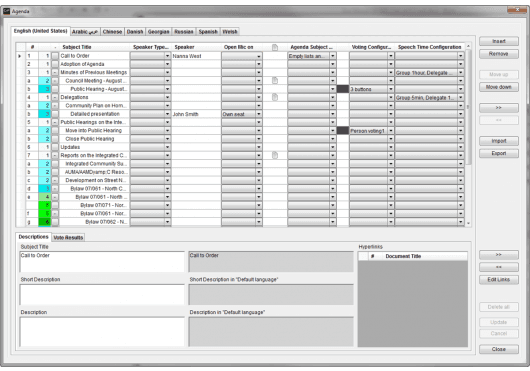
Task: Collapse the Development on Street N... subject
Action: click(x=55, y=180)
